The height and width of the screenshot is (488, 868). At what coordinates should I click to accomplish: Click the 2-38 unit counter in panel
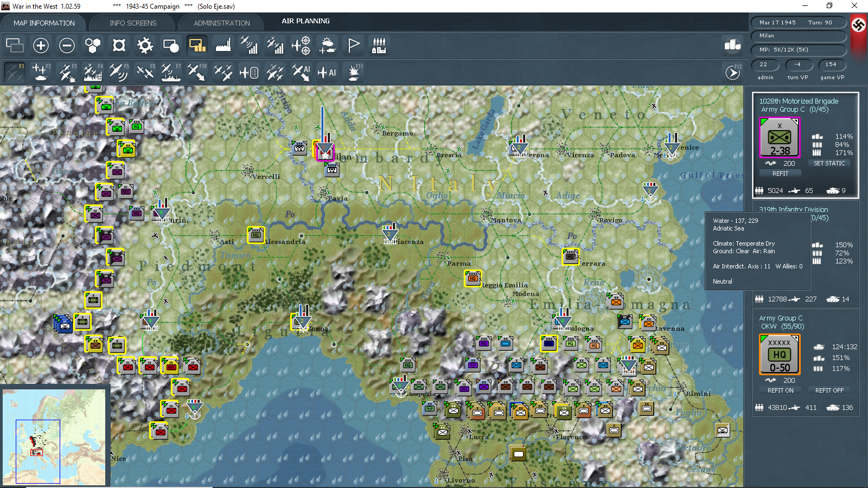[780, 138]
